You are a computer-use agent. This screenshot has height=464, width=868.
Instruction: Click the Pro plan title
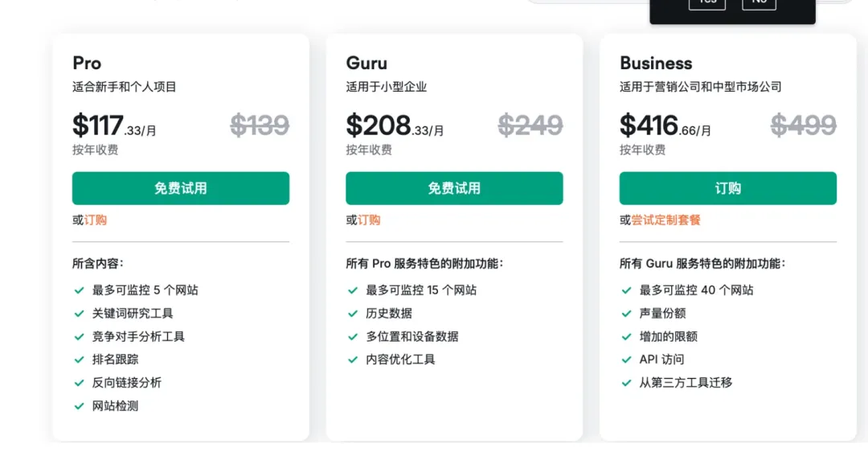pos(87,63)
